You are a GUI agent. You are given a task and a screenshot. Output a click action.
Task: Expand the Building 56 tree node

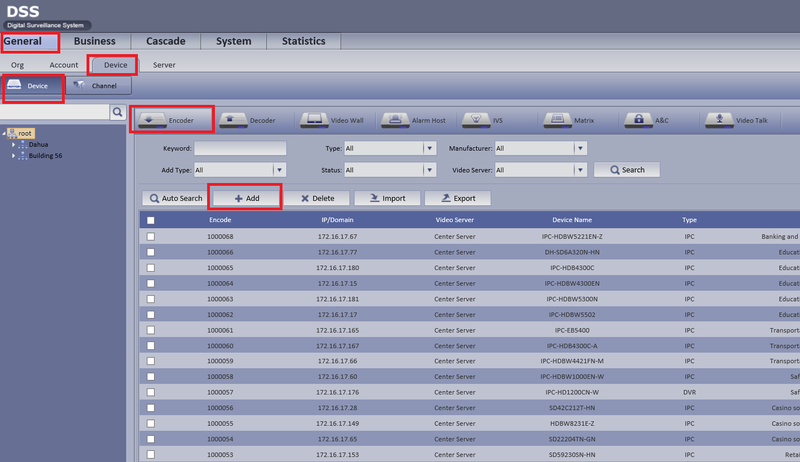click(13, 156)
